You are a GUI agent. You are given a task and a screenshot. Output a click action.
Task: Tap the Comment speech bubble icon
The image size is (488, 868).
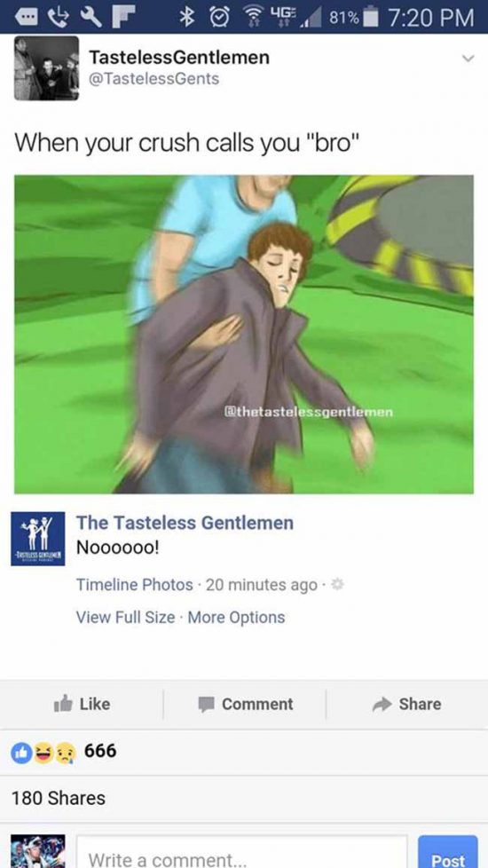coord(208,705)
